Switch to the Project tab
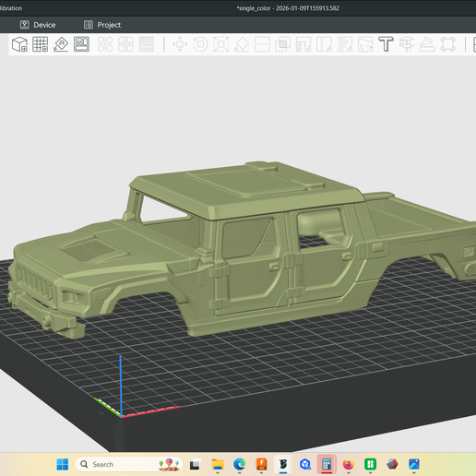 tap(102, 25)
